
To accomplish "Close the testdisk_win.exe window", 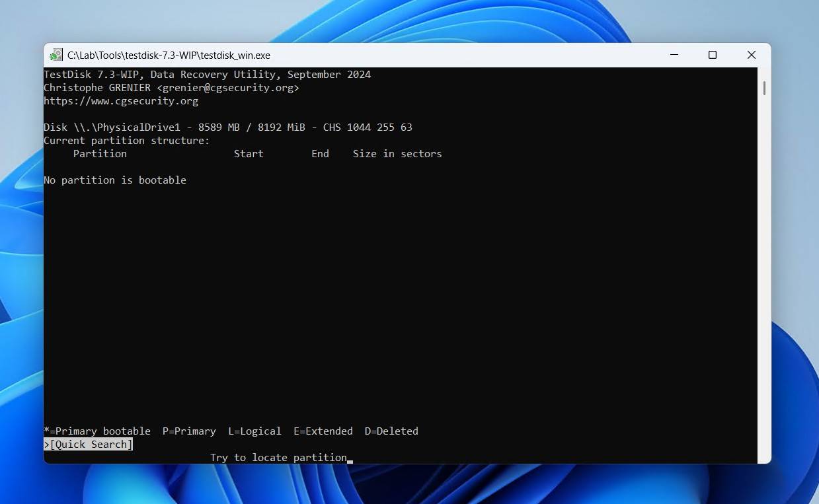I will click(751, 55).
